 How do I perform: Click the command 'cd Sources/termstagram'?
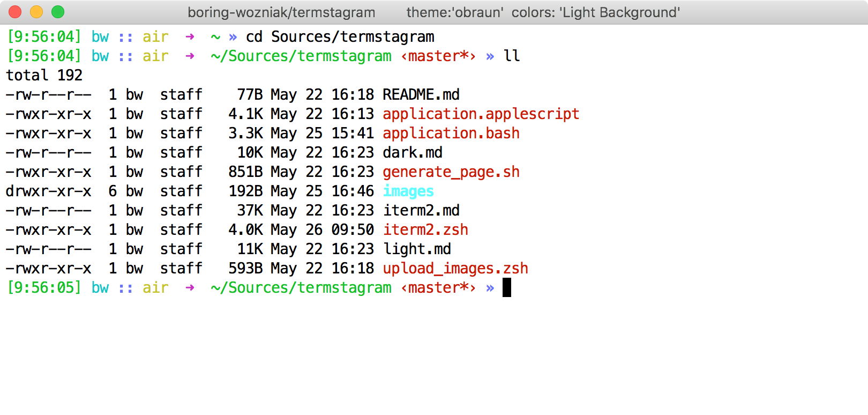click(340, 36)
